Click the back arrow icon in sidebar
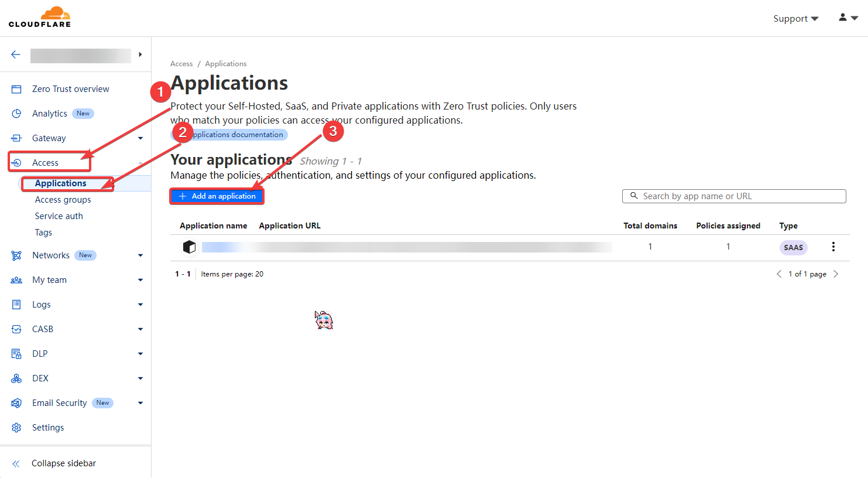This screenshot has height=478, width=868. pos(16,54)
